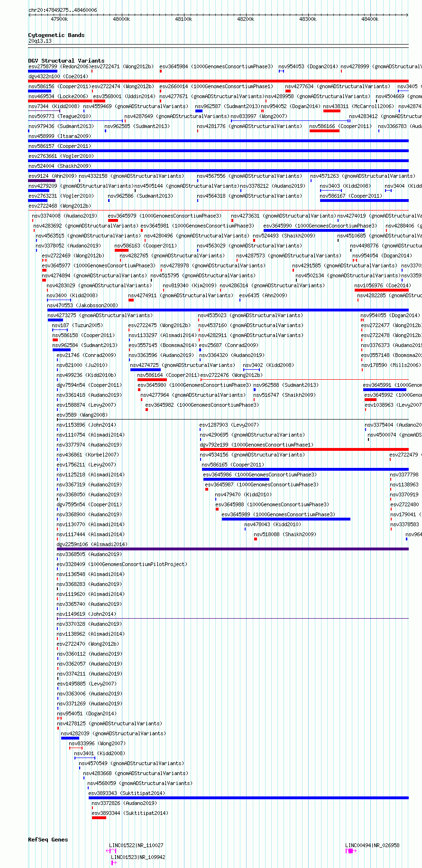Click the 48000k ruler position
This screenshot has height=868, width=422.
(121, 19)
